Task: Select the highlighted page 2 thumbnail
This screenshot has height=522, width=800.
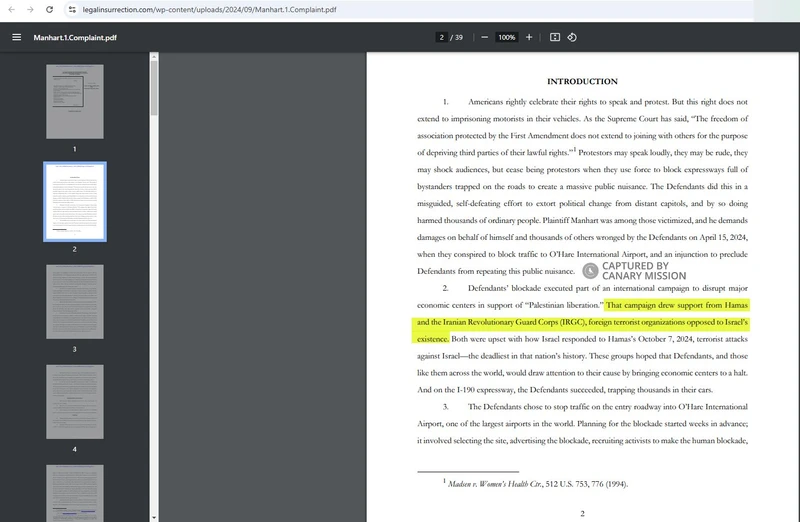Action: pyautogui.click(x=74, y=201)
